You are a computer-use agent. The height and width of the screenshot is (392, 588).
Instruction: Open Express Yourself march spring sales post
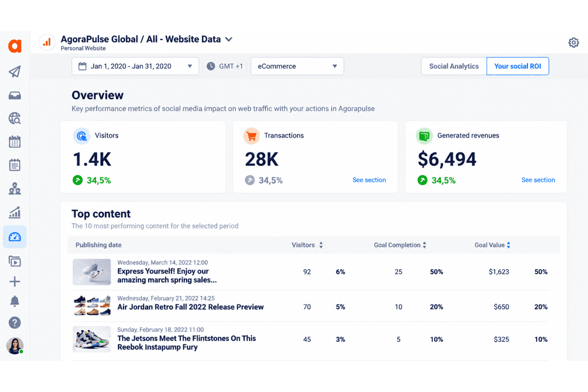click(x=167, y=276)
